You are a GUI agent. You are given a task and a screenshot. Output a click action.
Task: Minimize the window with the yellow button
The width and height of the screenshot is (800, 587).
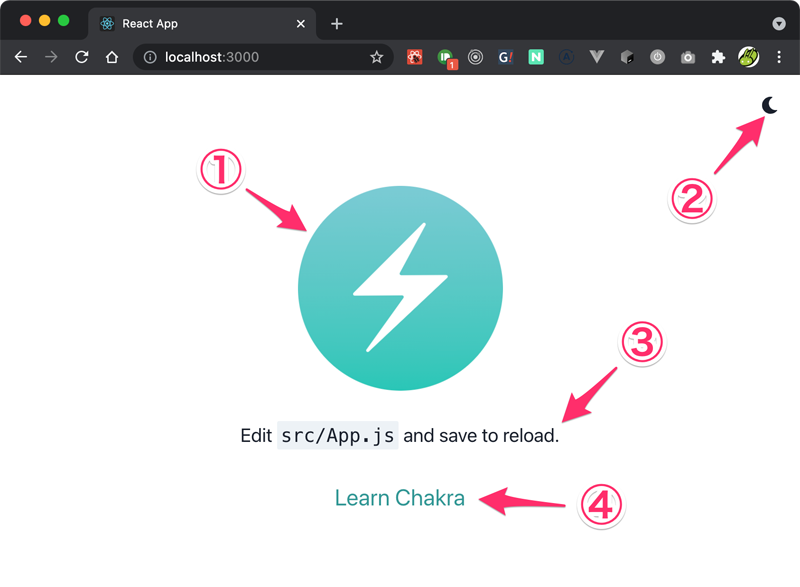(44, 20)
